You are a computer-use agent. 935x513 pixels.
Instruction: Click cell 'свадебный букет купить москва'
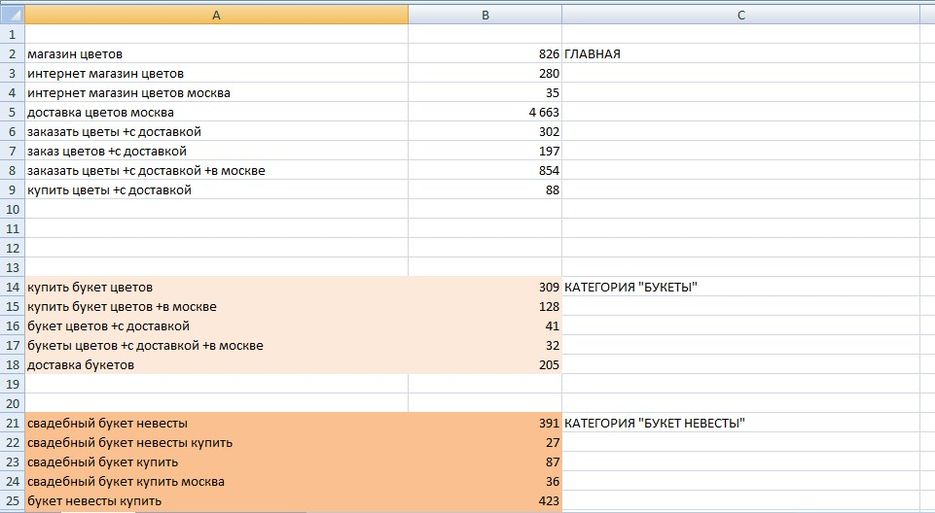216,481
